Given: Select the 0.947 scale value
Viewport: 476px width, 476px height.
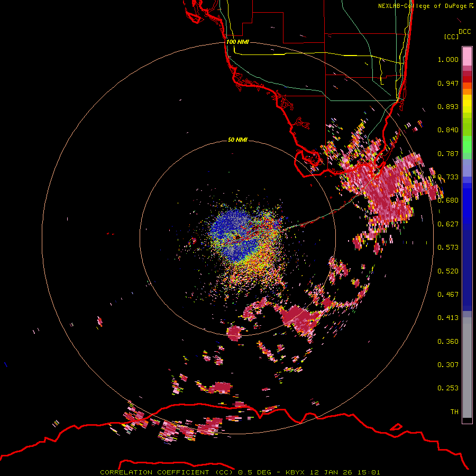Looking at the screenshot, I should pos(448,83).
